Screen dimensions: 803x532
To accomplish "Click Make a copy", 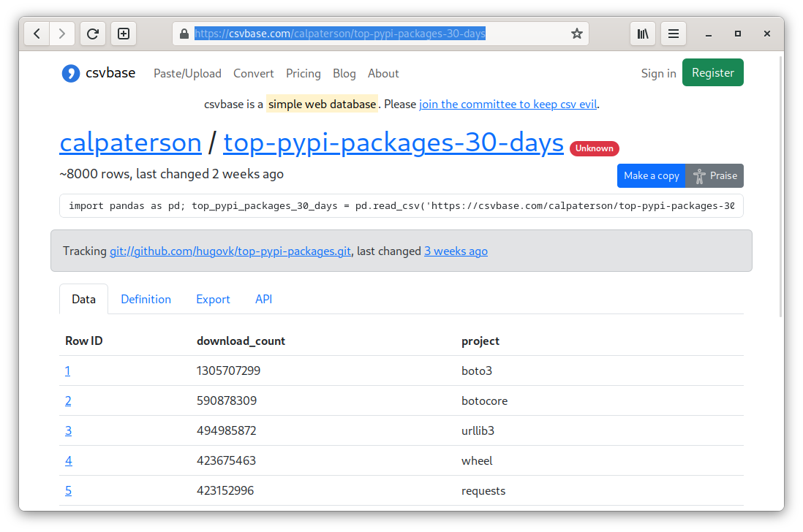I will pos(651,175).
